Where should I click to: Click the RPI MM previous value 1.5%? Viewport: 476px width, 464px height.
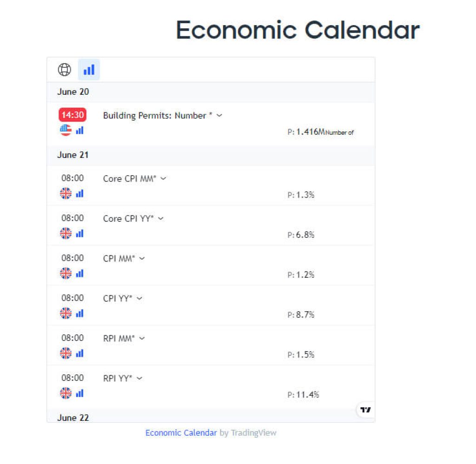click(305, 355)
